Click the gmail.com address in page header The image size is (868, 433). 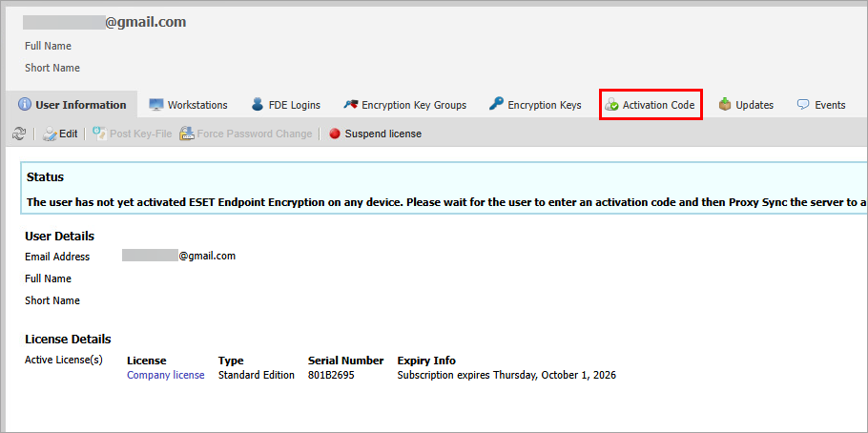(105, 22)
